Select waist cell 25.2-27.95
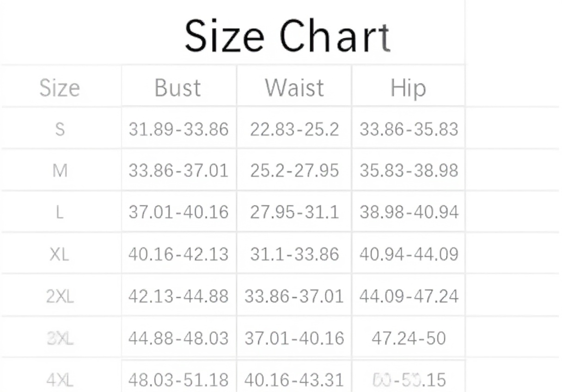The height and width of the screenshot is (392, 562). click(294, 171)
